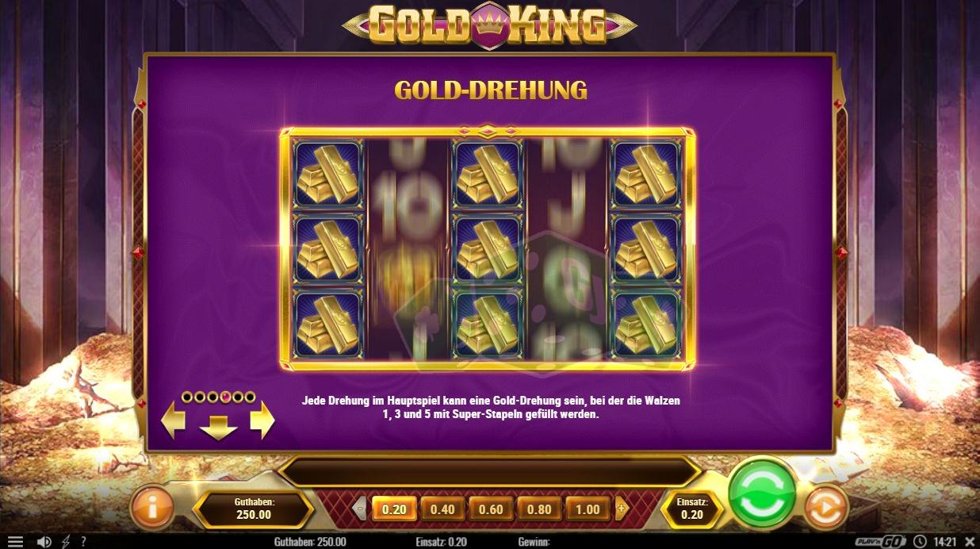
Task: Open the hamburger menu in bottom bar
Action: [15, 542]
